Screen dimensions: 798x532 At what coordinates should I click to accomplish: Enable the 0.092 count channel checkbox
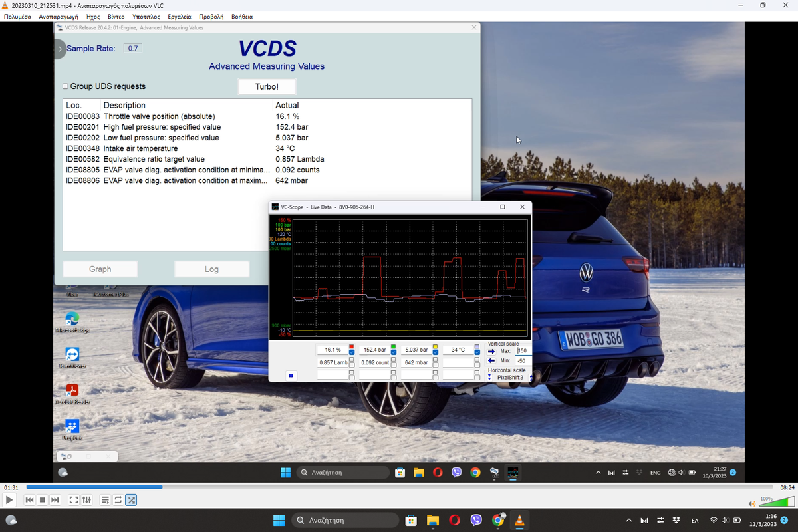394,365
